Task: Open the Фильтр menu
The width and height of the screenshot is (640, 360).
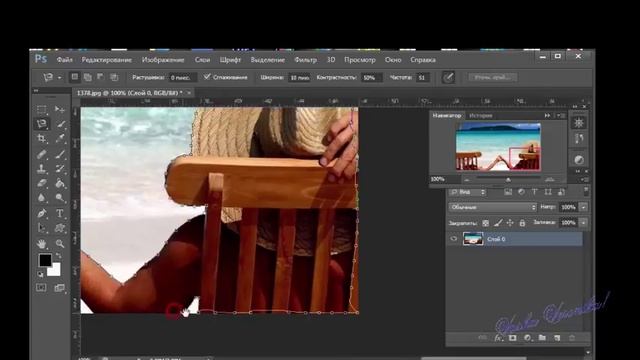Action: click(305, 60)
